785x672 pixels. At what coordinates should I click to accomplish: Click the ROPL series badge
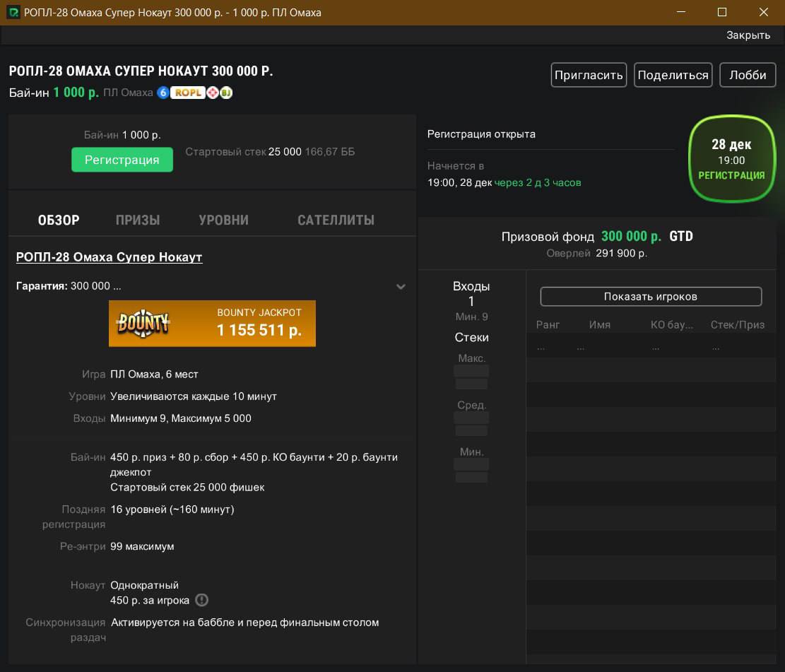pyautogui.click(x=187, y=93)
